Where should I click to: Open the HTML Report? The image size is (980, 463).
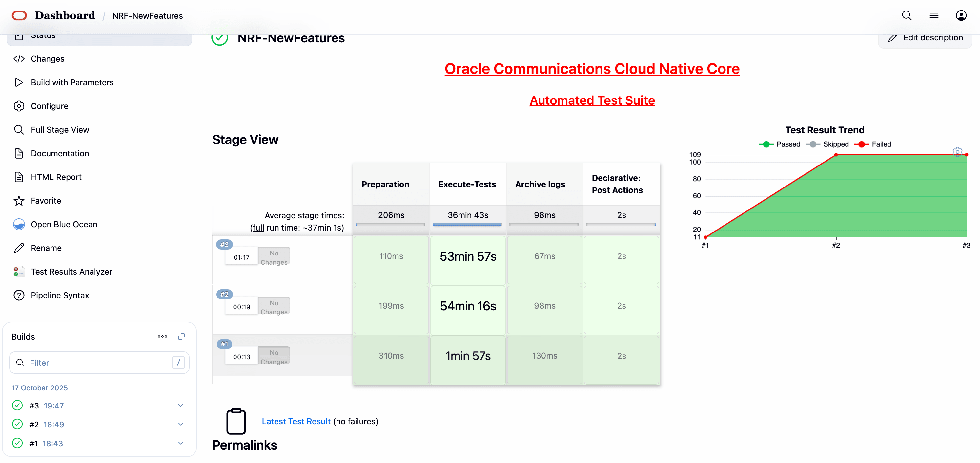pyautogui.click(x=56, y=177)
